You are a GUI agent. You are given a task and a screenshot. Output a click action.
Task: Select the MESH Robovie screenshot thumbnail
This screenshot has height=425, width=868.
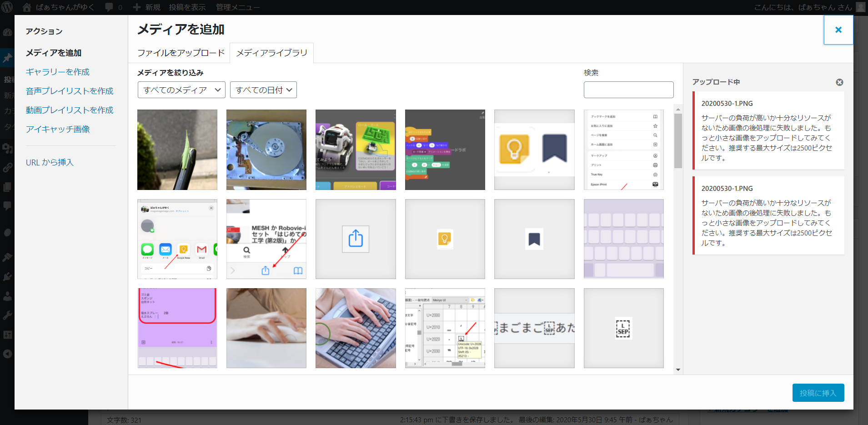tap(266, 239)
